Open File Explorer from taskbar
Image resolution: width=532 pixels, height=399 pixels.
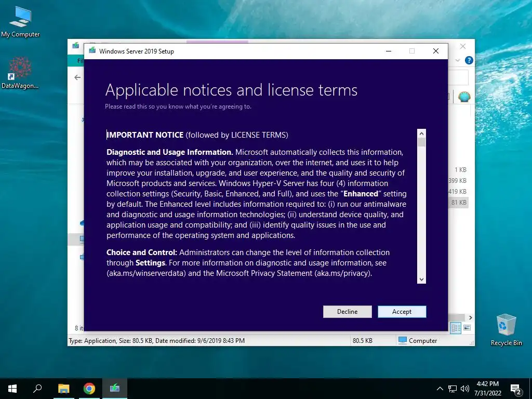tap(63, 389)
